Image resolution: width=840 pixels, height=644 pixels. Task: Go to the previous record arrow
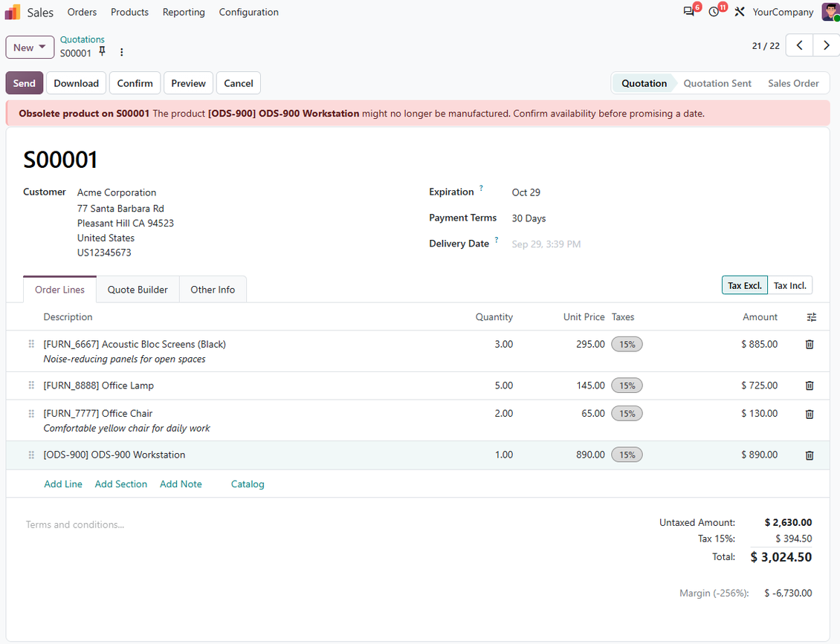[799, 45]
